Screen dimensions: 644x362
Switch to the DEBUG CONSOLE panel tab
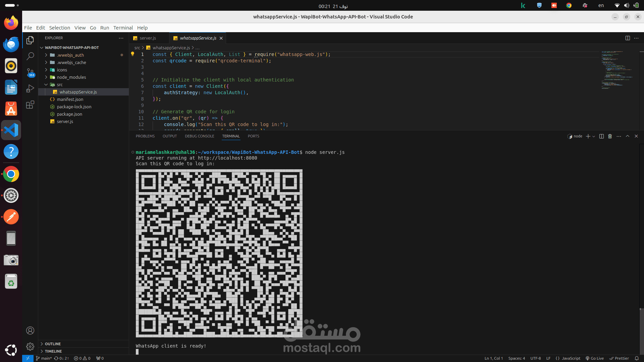point(199,136)
